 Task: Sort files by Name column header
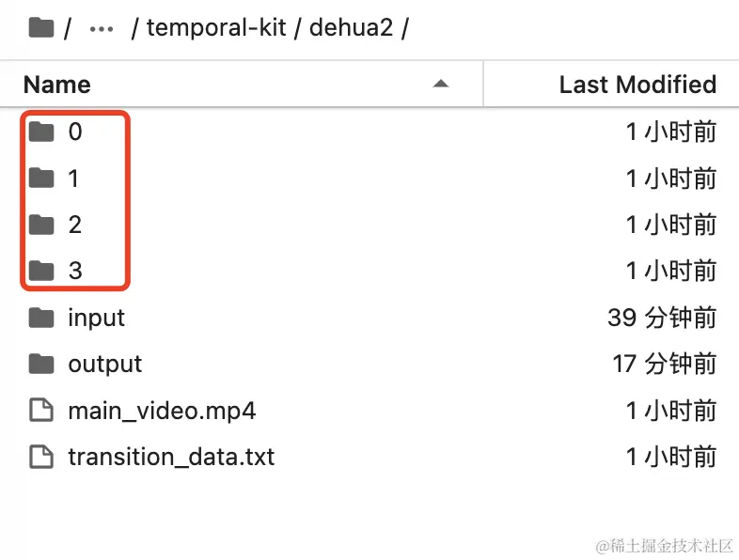point(57,85)
